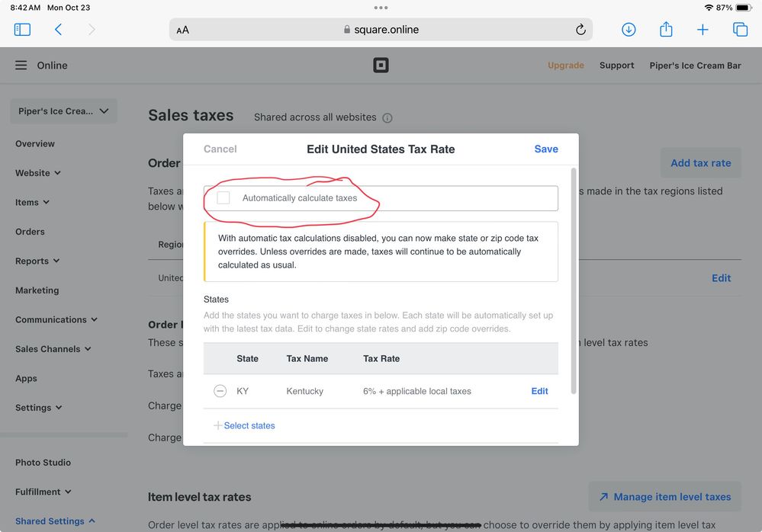
Task: Open the hamburger menu next to Online
Action: pos(21,66)
